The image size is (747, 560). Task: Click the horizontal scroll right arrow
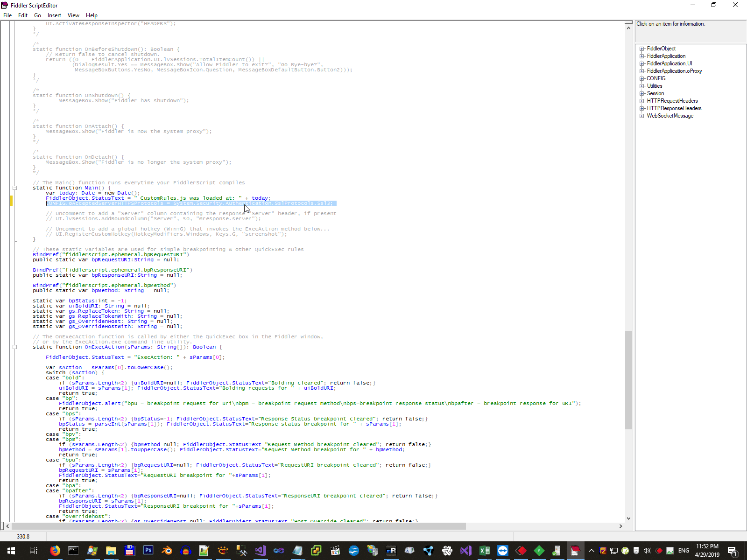(x=620, y=526)
